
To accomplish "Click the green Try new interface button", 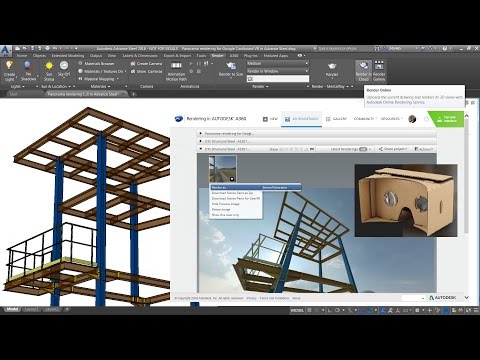I will coord(447,119).
